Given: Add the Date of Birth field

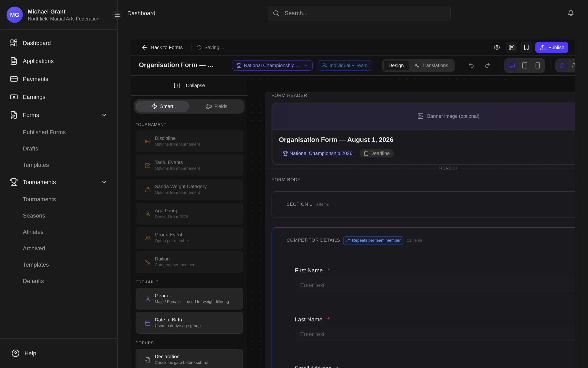Looking at the screenshot, I should (x=189, y=323).
